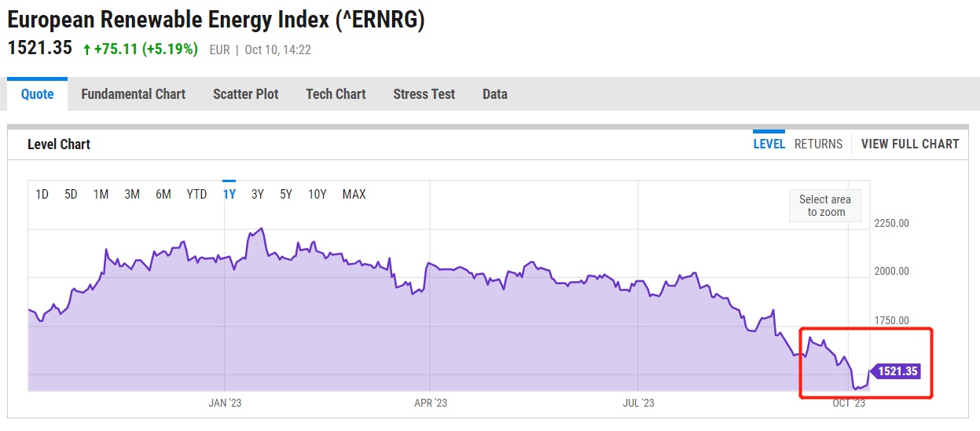The width and height of the screenshot is (980, 431).
Task: Open the Stress Test tab
Action: (x=424, y=94)
